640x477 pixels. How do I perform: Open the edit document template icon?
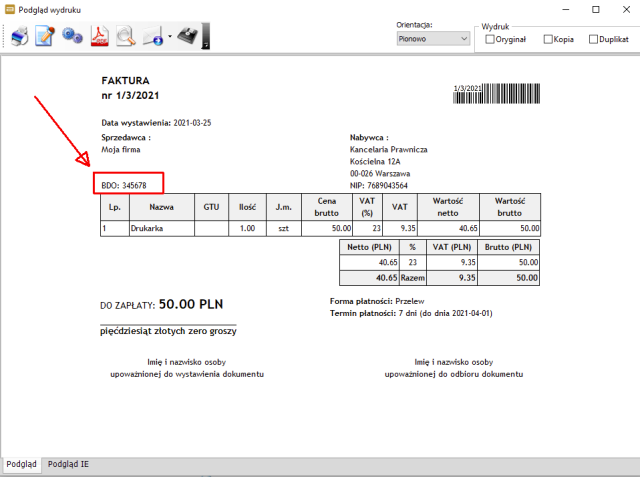tap(45, 36)
